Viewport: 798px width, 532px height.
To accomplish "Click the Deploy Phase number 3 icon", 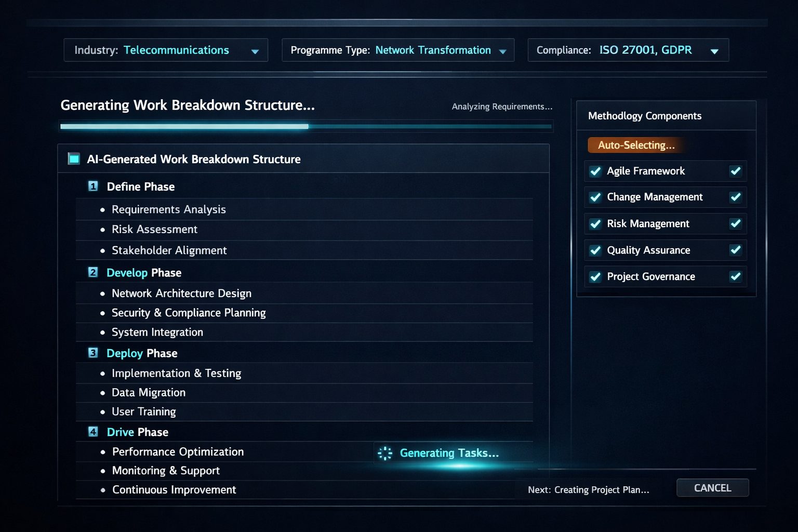I will (93, 353).
